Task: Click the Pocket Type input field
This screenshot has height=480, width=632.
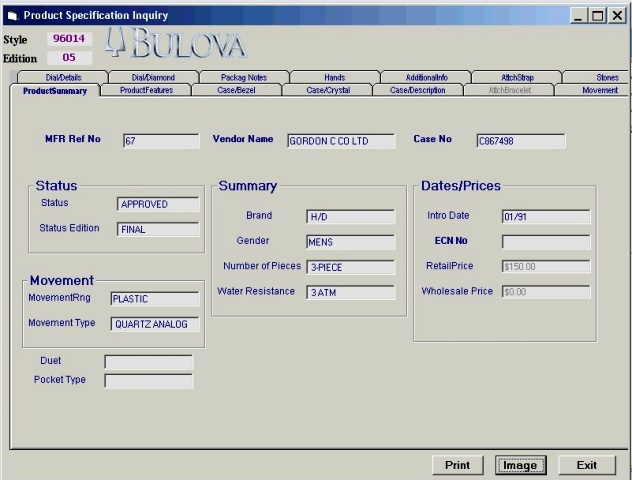Action: 149,381
